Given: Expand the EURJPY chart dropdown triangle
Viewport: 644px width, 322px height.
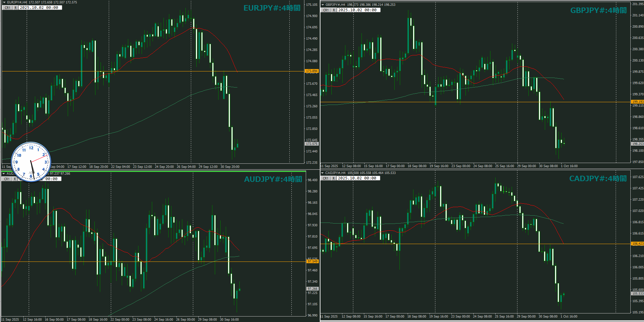Looking at the screenshot, I should [x=4, y=2].
